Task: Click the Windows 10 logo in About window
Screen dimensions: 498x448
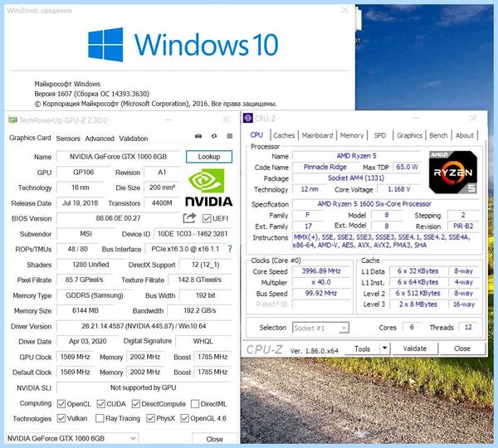Action: (x=183, y=45)
